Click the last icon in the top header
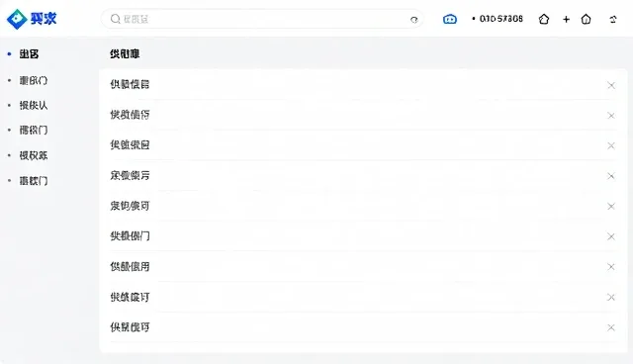 613,19
